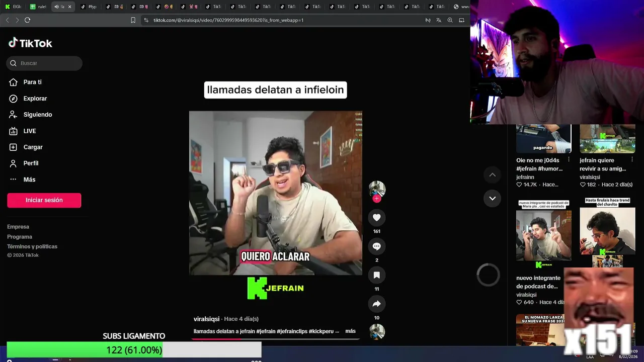The height and width of the screenshot is (362, 644).
Task: Click the #jefrainclips hashtag
Action: click(292, 331)
